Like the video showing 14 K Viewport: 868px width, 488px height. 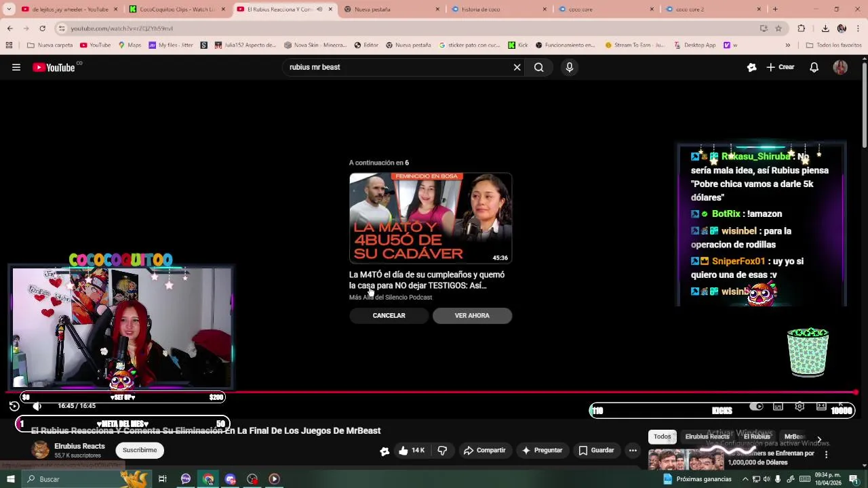point(412,450)
